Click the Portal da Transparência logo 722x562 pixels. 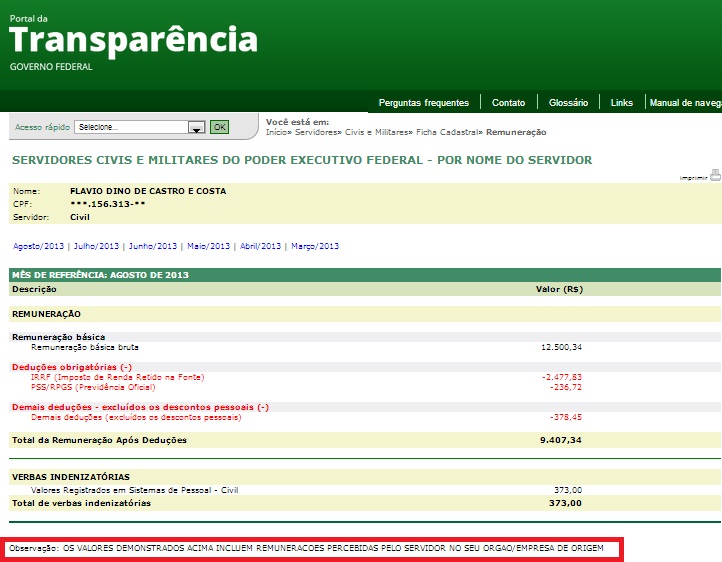[x=133, y=41]
